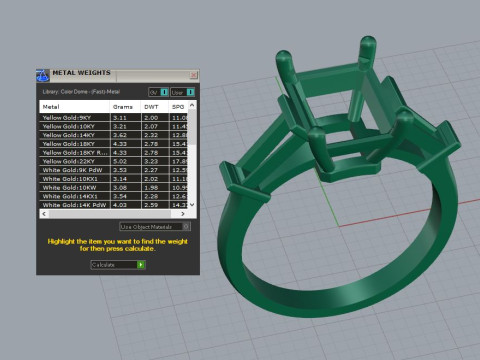Select the Yellow Gold:18KY R... row

coord(113,153)
